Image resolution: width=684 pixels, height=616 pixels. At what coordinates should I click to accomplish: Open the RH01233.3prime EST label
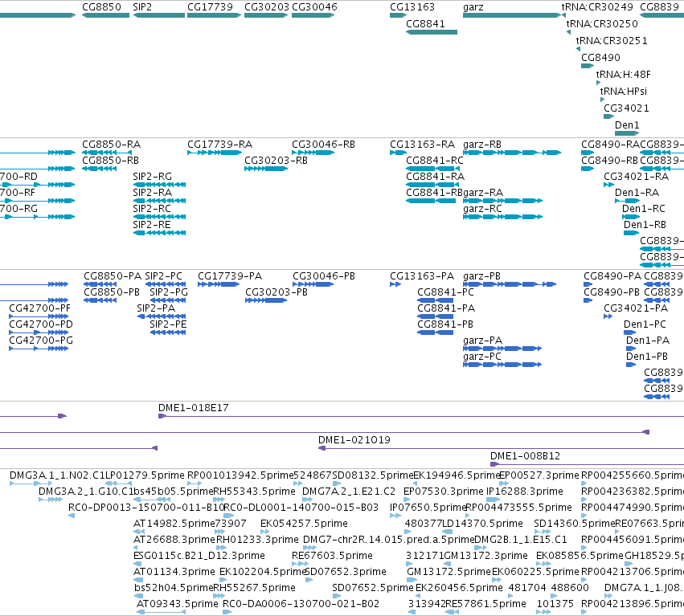pos(257,540)
